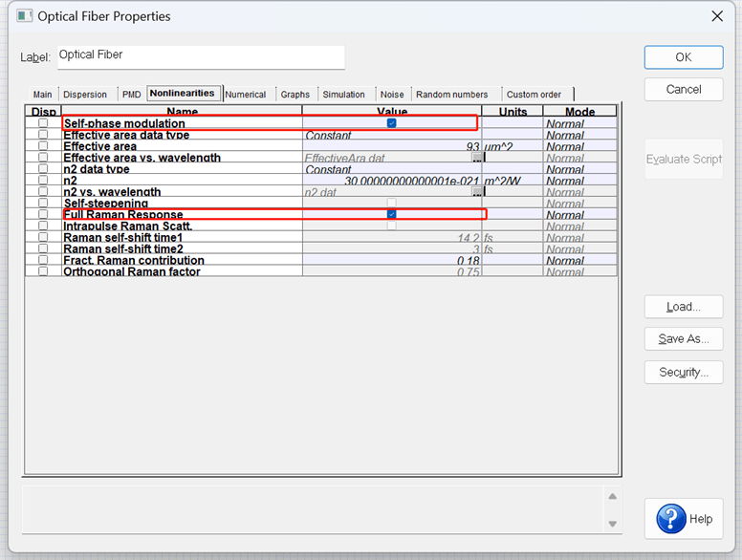Select the n2 value cell
This screenshot has width=742, height=560.
pyautogui.click(x=392, y=181)
